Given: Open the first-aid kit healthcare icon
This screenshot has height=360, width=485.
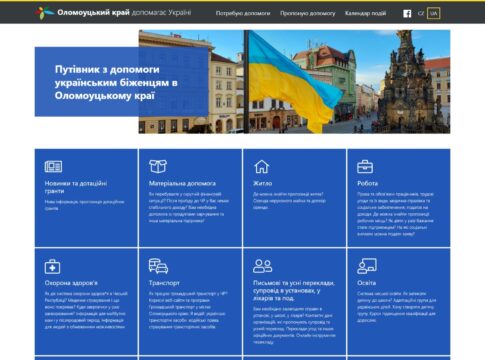Looking at the screenshot, I should pyautogui.click(x=52, y=266).
